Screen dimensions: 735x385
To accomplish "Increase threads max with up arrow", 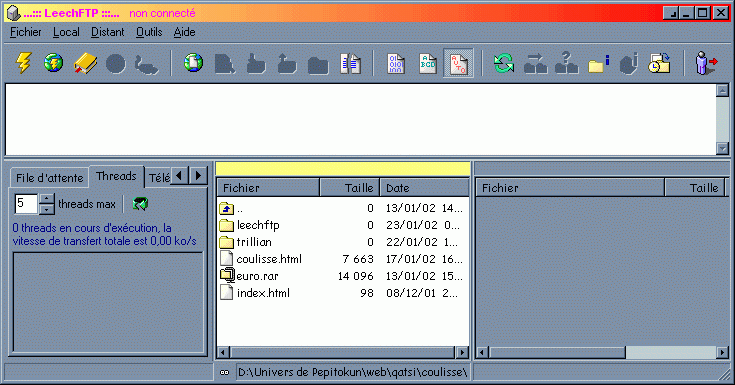I will 46,199.
